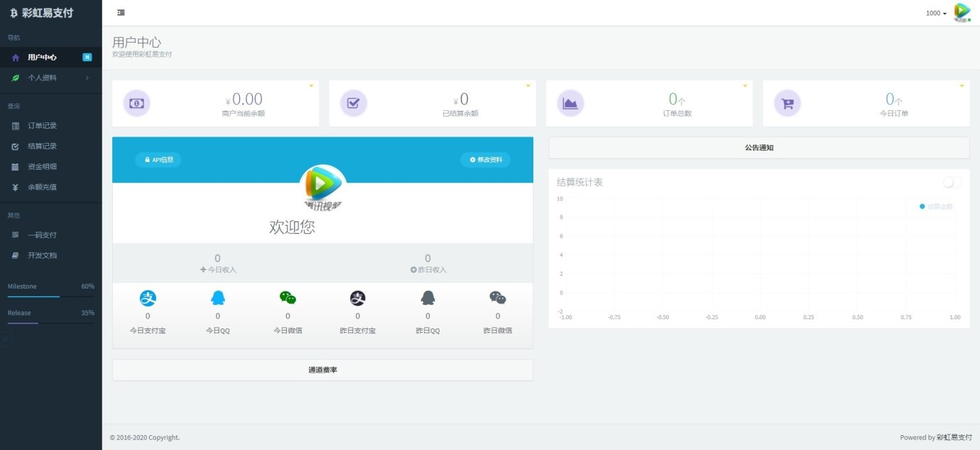The image size is (980, 450).
Task: Click the profile picture in welcome card
Action: (x=323, y=188)
